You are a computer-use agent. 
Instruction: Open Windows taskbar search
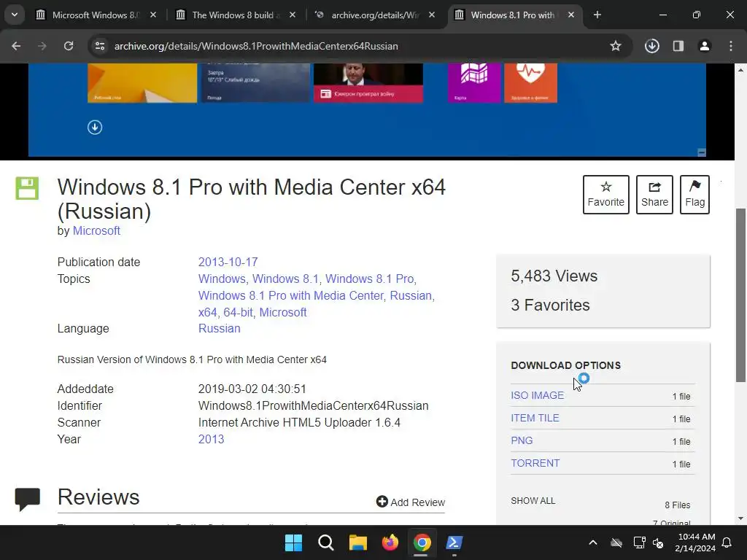click(x=326, y=542)
